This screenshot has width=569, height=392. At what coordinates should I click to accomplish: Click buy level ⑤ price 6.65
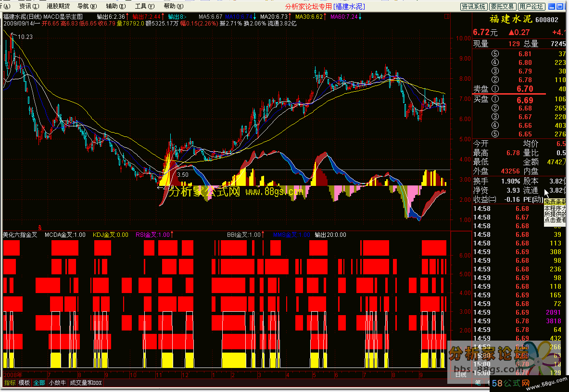(x=525, y=134)
